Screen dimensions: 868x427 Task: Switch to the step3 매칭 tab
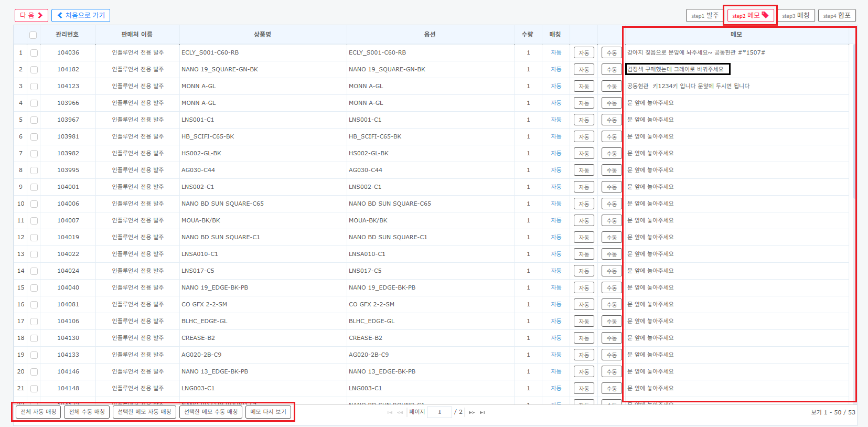796,15
